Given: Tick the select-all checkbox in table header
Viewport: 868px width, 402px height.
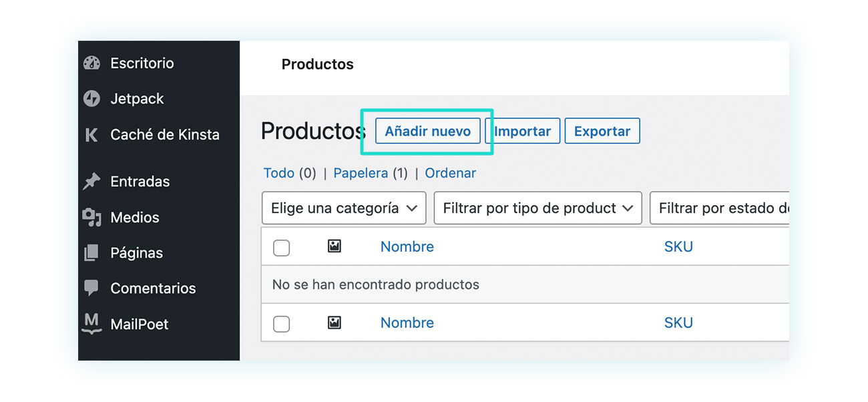Looking at the screenshot, I should [282, 248].
